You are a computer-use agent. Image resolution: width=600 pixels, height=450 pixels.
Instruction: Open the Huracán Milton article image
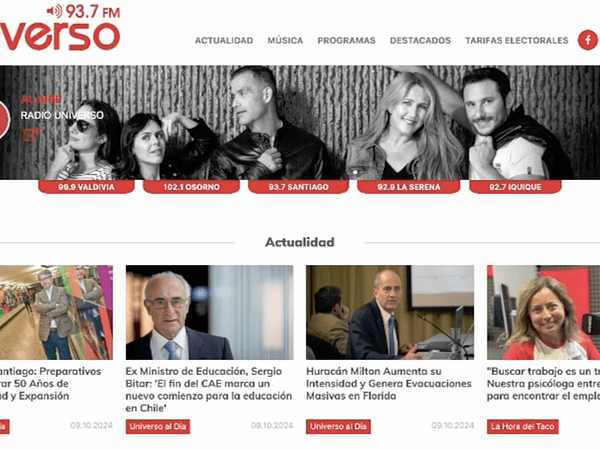point(390,312)
